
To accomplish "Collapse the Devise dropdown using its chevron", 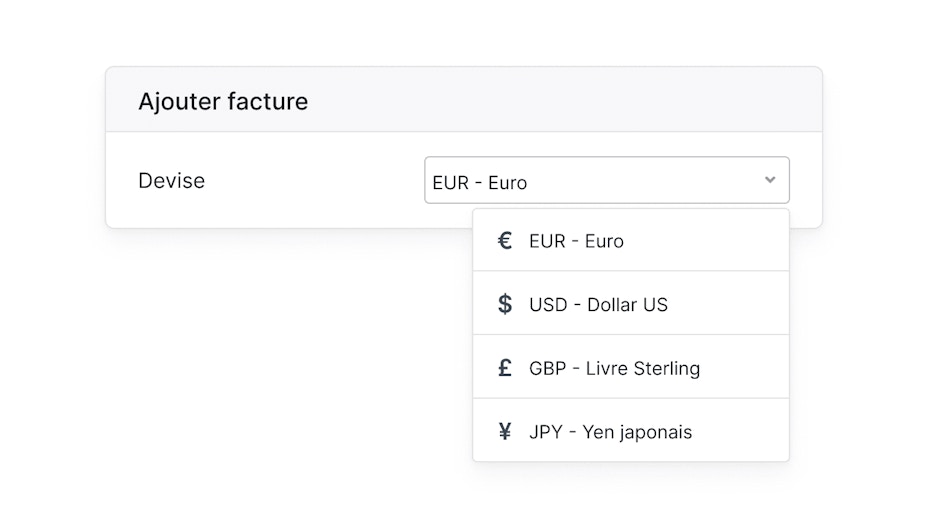I will point(770,180).
